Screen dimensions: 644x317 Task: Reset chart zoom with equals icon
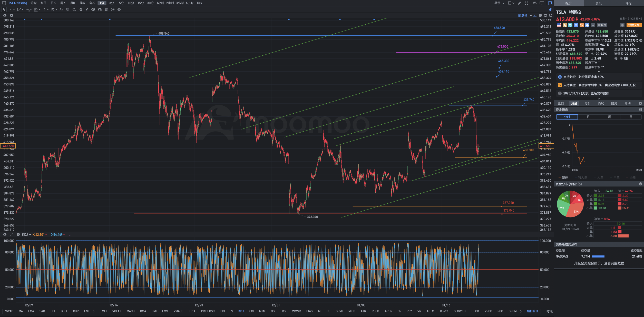tap(540, 16)
